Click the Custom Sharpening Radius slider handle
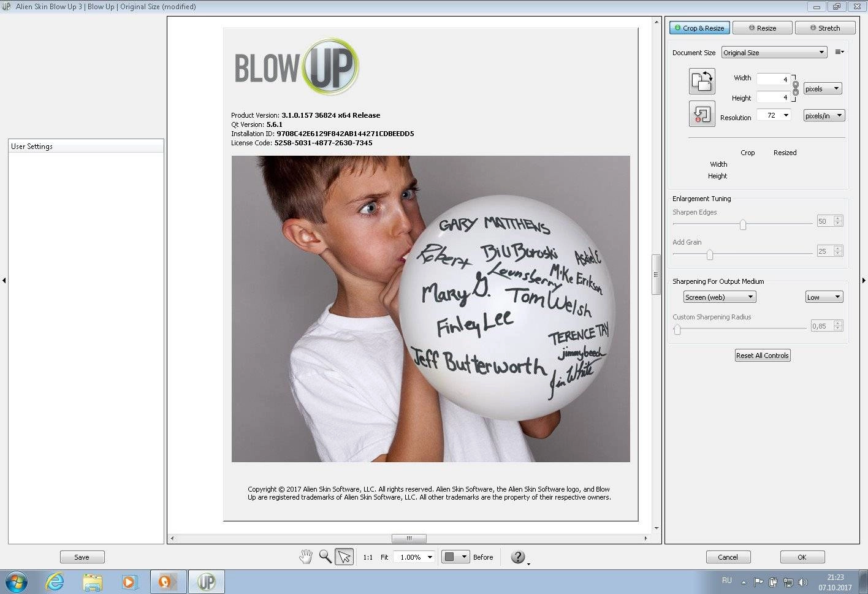868x594 pixels. 677,329
